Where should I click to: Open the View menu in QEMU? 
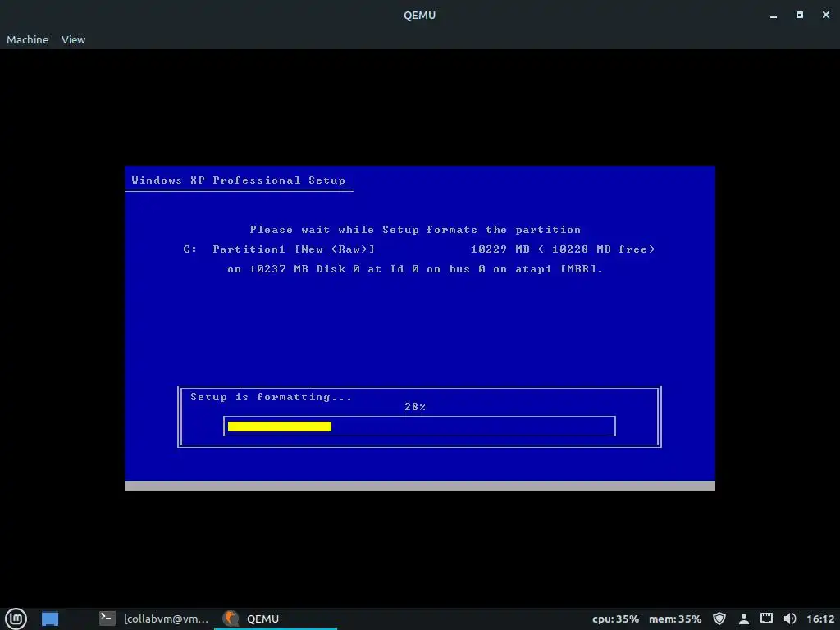point(73,39)
